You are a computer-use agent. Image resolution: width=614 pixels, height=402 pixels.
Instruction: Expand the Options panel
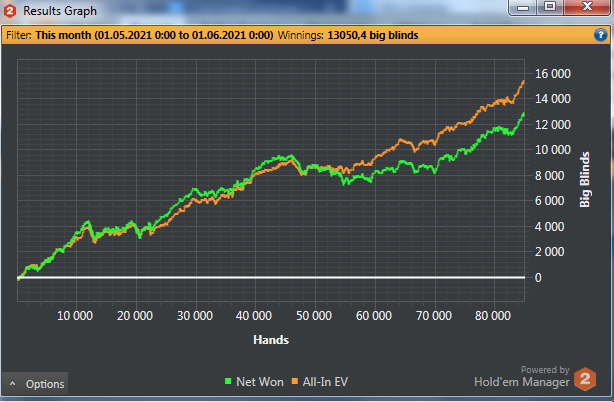tap(35, 384)
